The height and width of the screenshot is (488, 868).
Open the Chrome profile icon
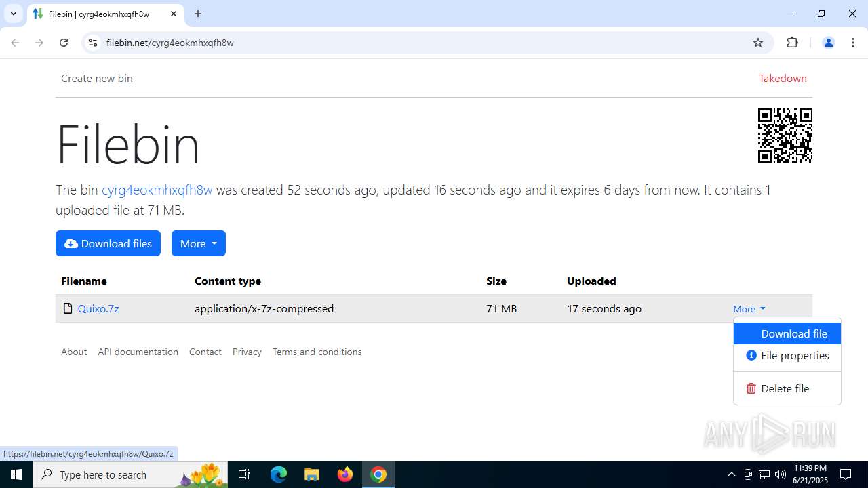(x=828, y=43)
